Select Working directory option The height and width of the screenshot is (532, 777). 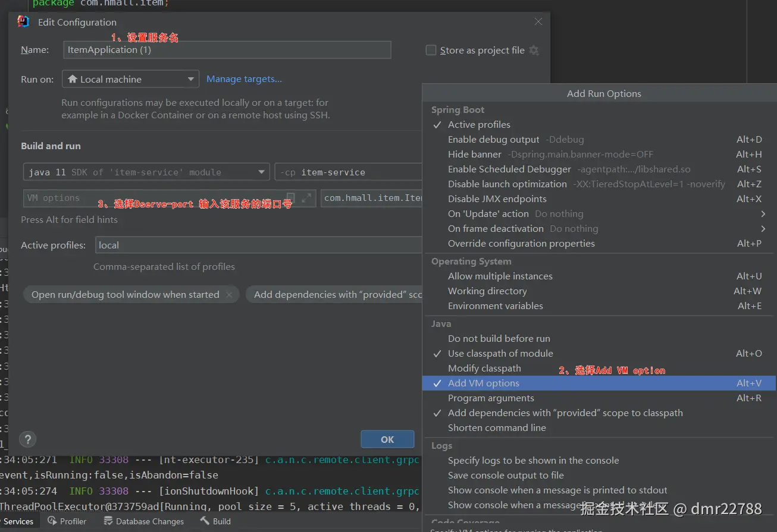599,291
